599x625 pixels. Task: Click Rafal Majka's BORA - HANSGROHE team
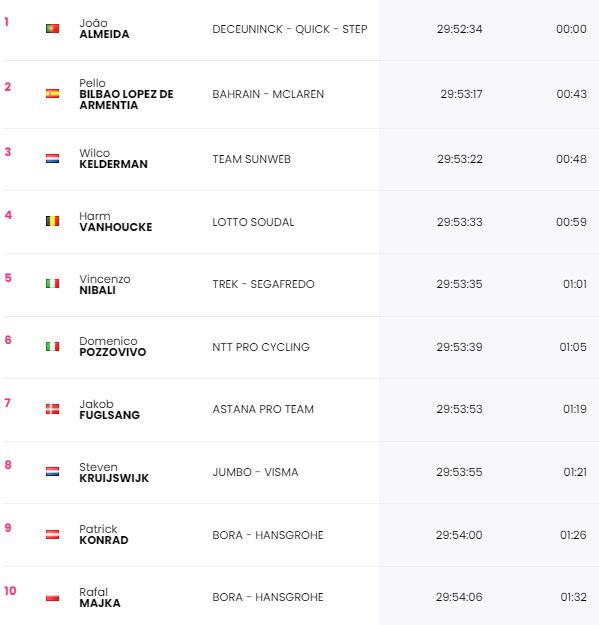coord(268,597)
